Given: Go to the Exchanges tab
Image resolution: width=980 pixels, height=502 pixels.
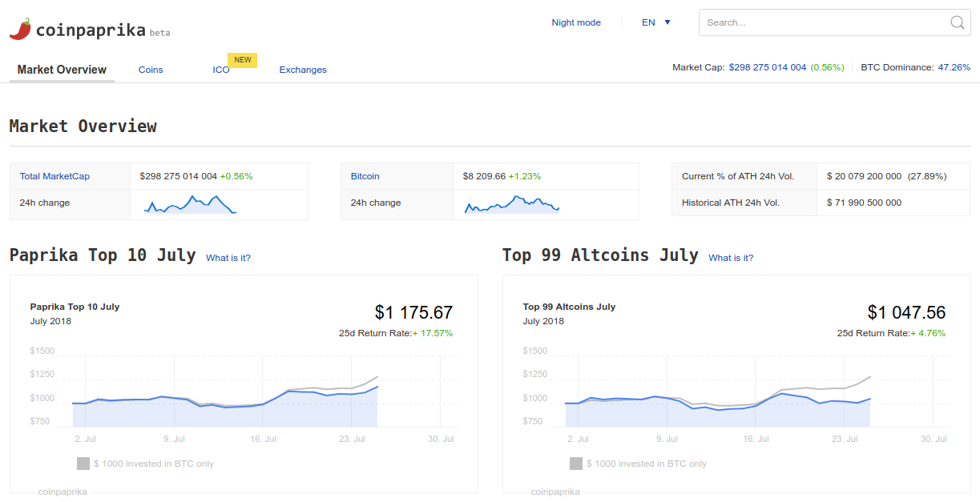Looking at the screenshot, I should pos(303,70).
